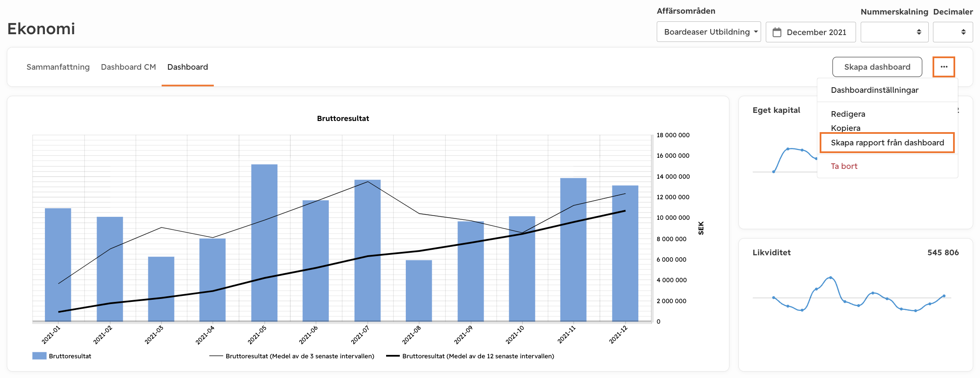Click the 18 000 000 y-axis label

click(x=673, y=135)
